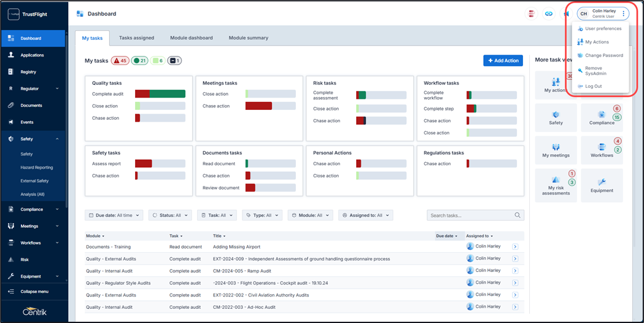Collapse the Safety section in the sidebar
644x323 pixels.
tap(57, 139)
